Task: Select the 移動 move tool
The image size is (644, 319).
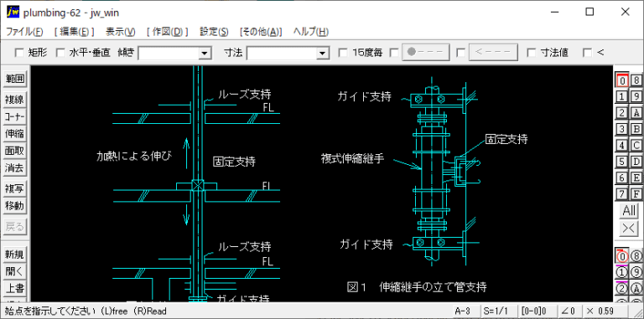Action: point(14,206)
